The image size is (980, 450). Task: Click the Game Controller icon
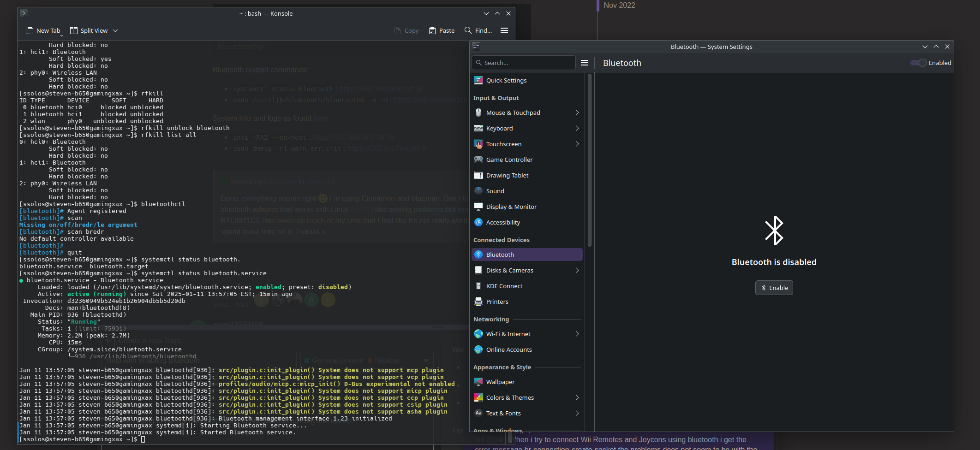[x=478, y=160]
